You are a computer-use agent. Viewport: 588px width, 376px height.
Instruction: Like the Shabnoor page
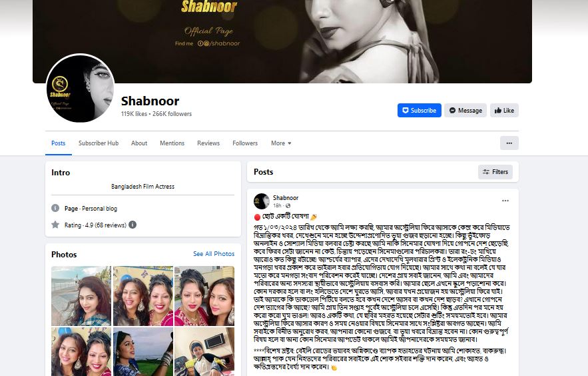tap(504, 110)
